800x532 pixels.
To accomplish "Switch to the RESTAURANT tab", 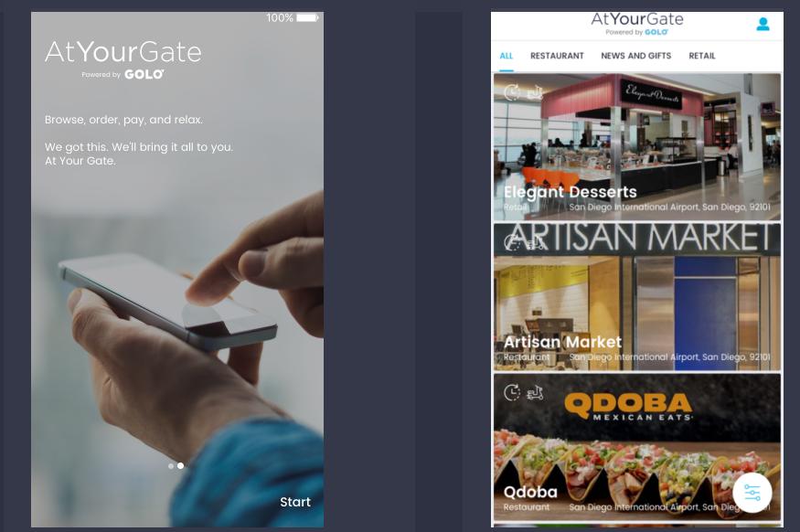I will 557,56.
